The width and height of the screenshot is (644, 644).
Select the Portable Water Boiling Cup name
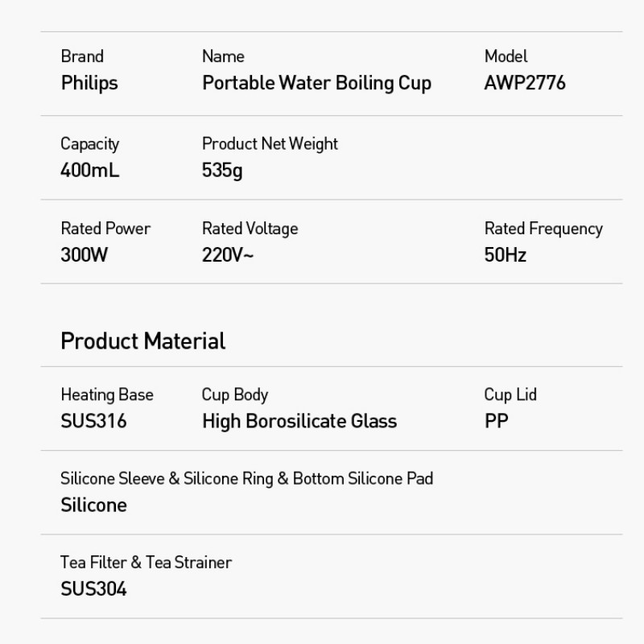coord(316,83)
